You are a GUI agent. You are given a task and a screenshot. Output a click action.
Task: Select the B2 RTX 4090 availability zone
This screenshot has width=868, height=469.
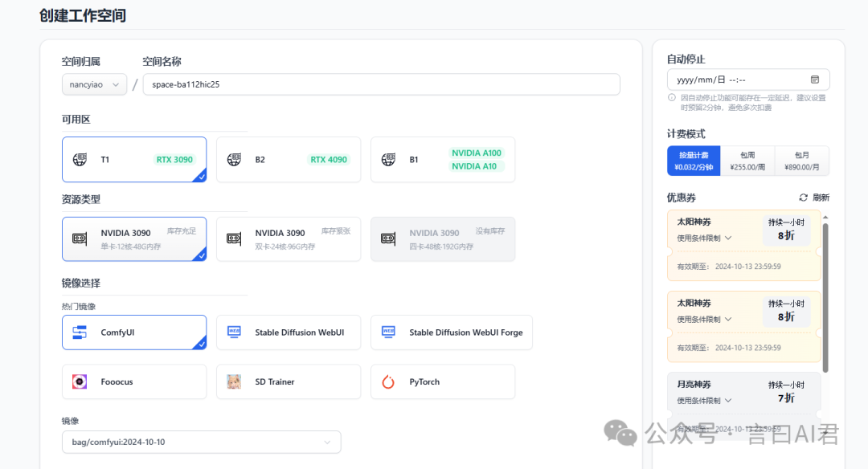tap(289, 159)
